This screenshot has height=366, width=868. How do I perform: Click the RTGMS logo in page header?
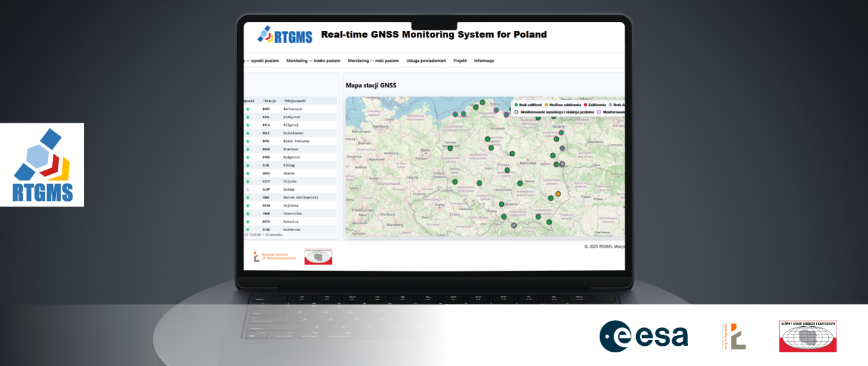tap(285, 35)
